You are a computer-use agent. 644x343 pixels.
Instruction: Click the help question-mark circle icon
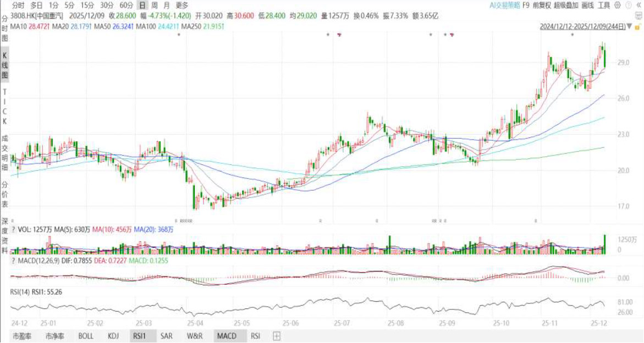(x=629, y=5)
